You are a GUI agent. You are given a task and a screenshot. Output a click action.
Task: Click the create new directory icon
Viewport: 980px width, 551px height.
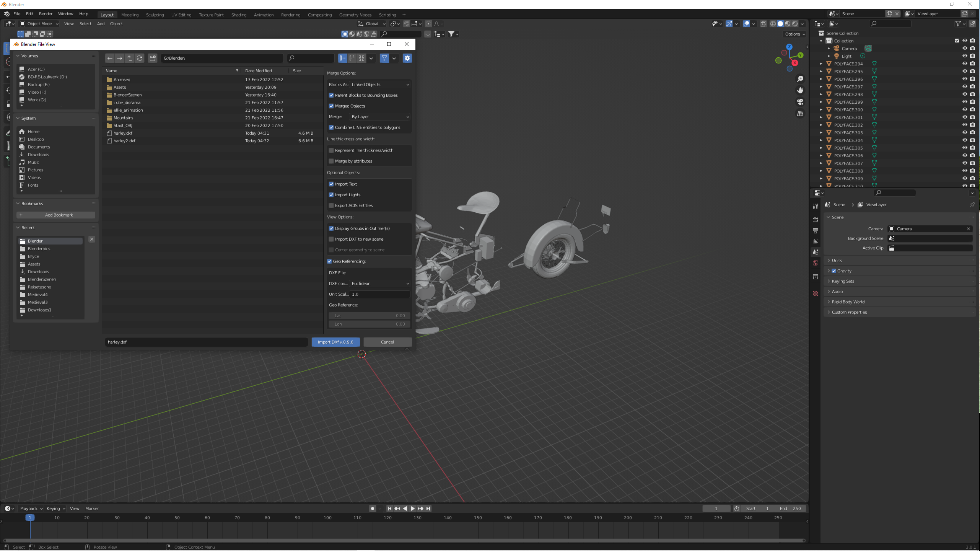pyautogui.click(x=153, y=58)
